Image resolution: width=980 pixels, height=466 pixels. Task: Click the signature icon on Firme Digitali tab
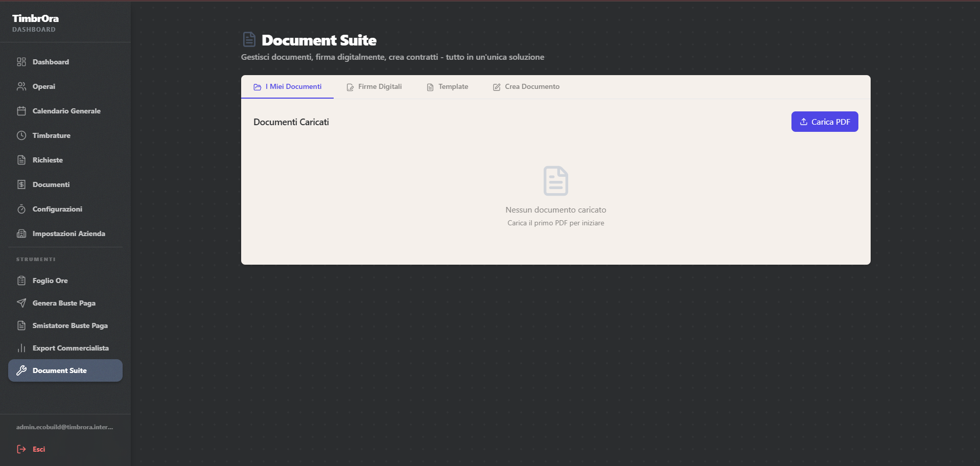[350, 87]
